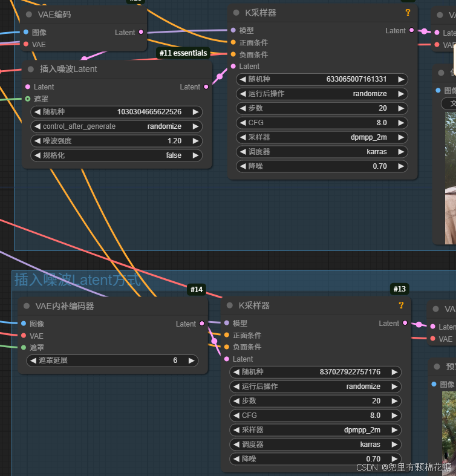This screenshot has width=456, height=476.
Task: Click the #13 node badge
Action: coord(400,289)
